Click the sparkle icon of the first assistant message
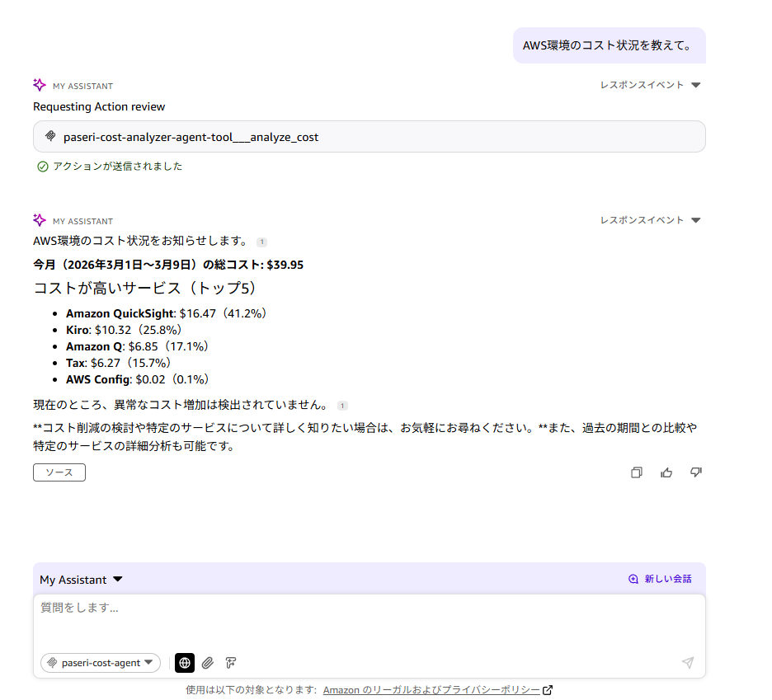The image size is (772, 700). click(40, 85)
